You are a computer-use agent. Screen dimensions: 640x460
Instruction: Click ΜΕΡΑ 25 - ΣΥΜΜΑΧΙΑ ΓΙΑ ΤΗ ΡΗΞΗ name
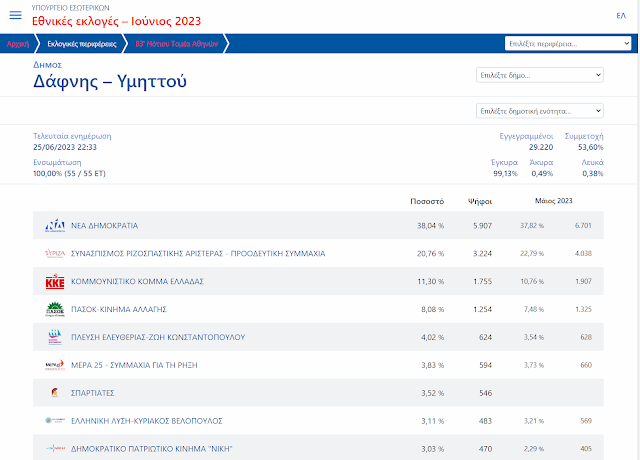pos(134,365)
